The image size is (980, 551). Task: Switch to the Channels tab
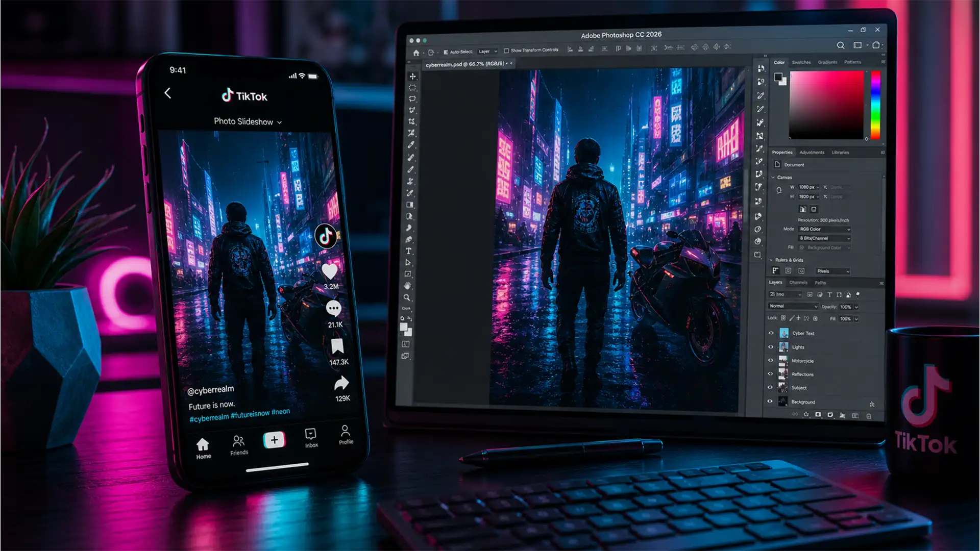point(798,283)
